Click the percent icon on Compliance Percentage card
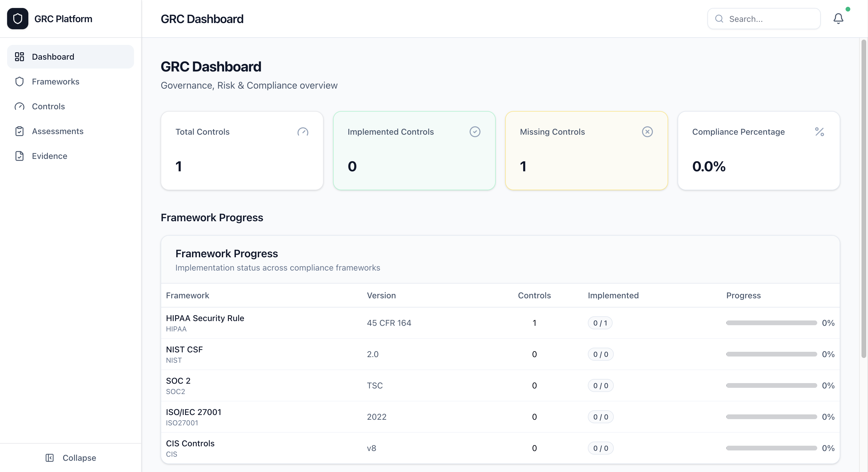 [819, 131]
